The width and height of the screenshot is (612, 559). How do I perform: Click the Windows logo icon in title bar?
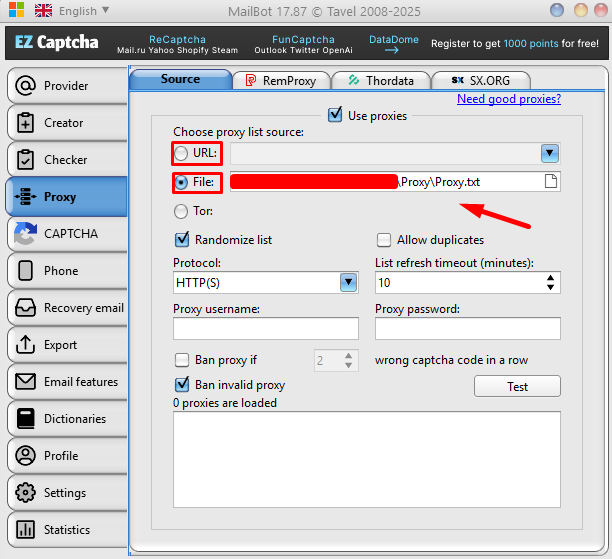(x=16, y=10)
